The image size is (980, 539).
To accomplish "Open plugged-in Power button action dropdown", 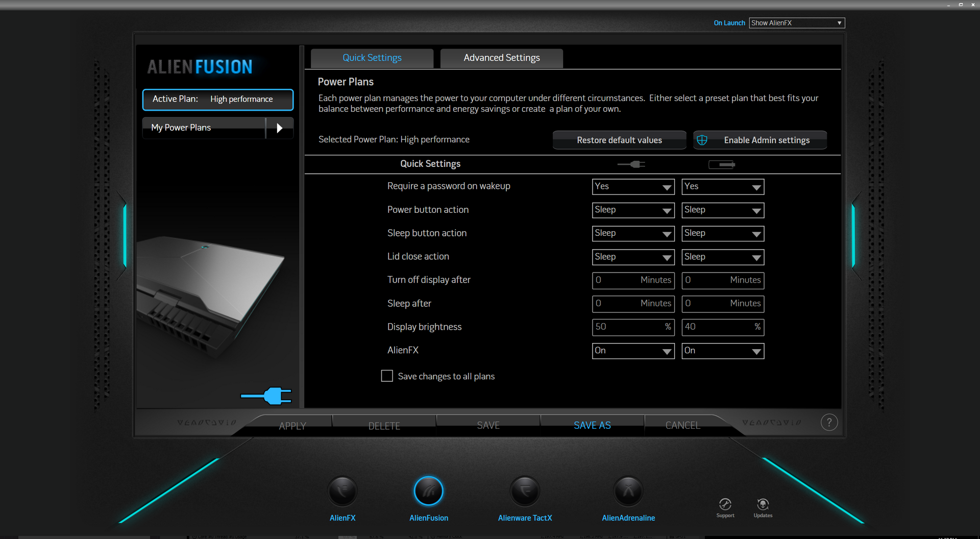I will pyautogui.click(x=633, y=210).
